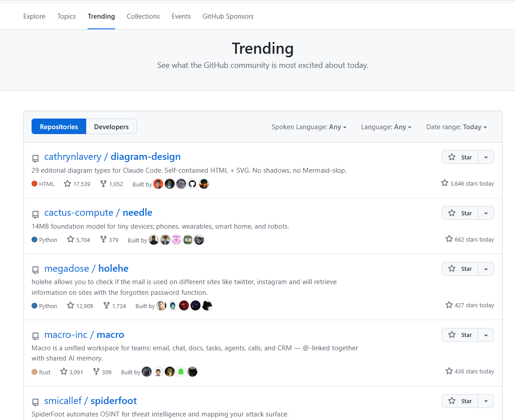Screen dimensions: 515x420
Task: Click the pink pixel avatar in needle contributors
Action: click(x=176, y=240)
